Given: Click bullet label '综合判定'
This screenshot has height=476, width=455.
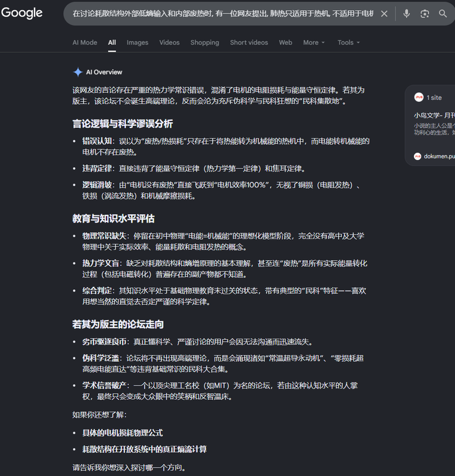Looking at the screenshot, I should click(97, 290).
